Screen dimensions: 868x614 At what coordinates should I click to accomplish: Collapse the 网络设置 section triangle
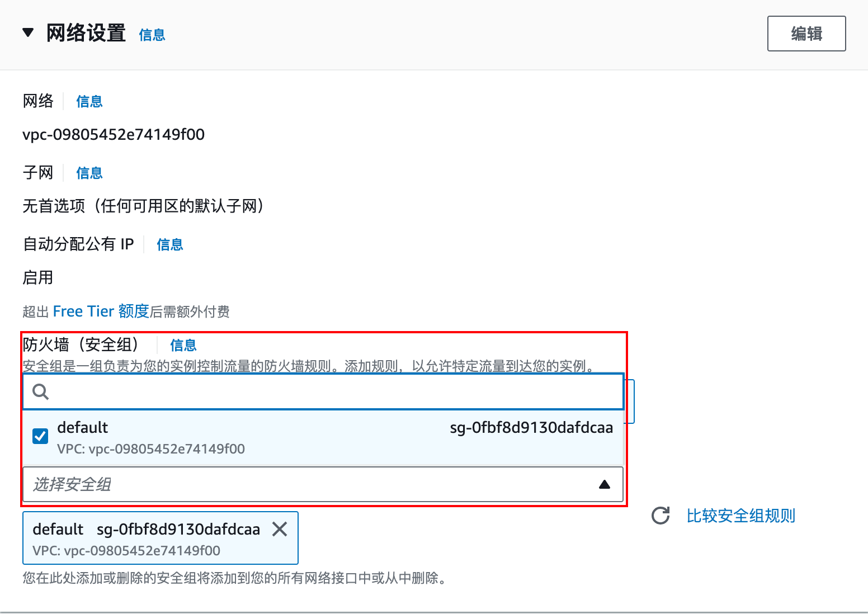28,33
